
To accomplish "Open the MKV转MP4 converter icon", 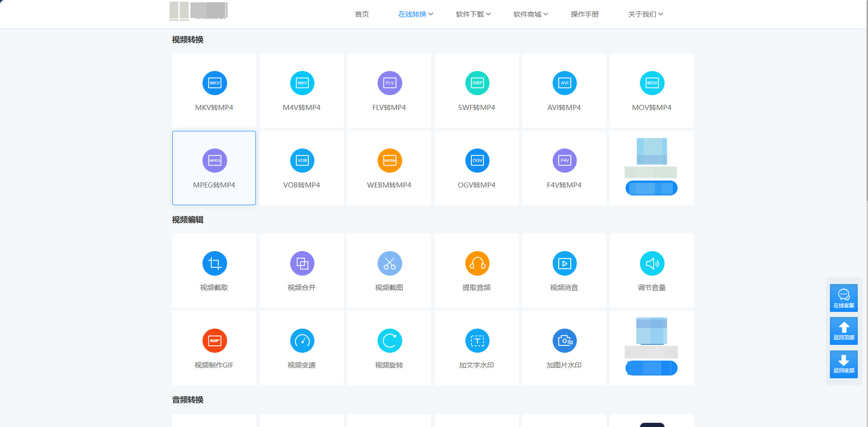I will point(215,83).
